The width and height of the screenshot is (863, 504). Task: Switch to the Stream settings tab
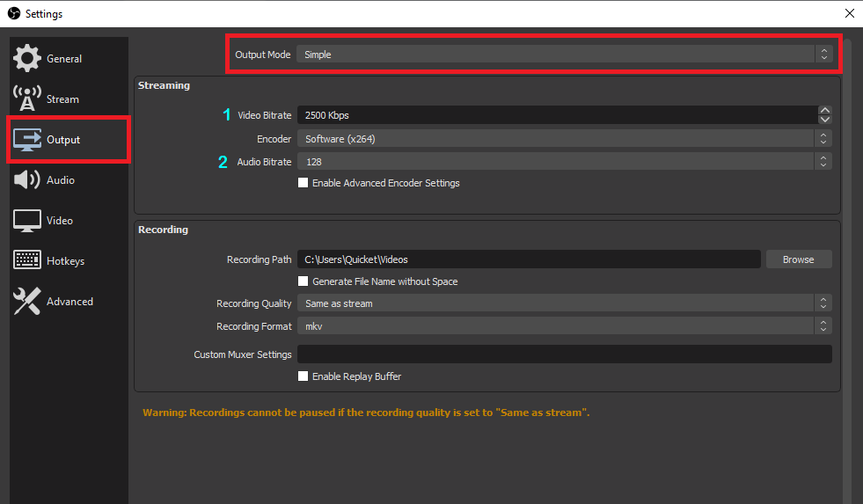69,99
